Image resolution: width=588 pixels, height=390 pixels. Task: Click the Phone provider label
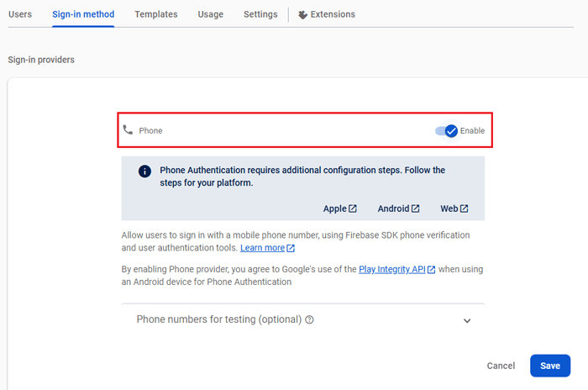150,130
